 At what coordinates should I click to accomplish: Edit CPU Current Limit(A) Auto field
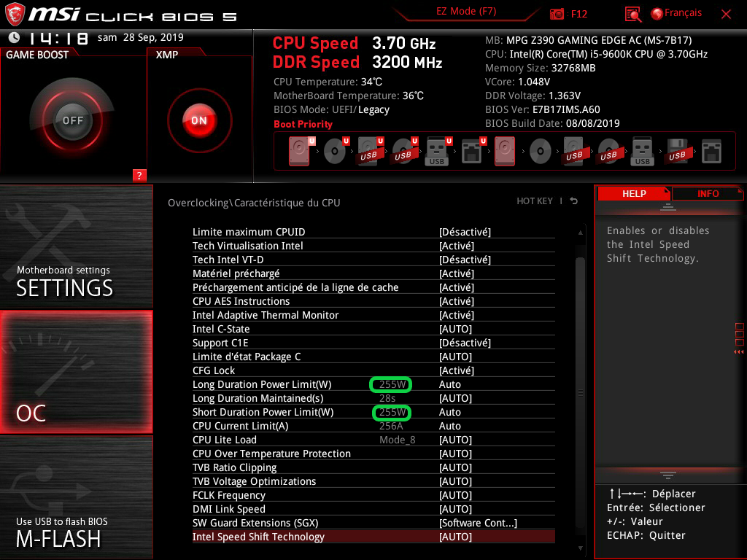(x=449, y=426)
